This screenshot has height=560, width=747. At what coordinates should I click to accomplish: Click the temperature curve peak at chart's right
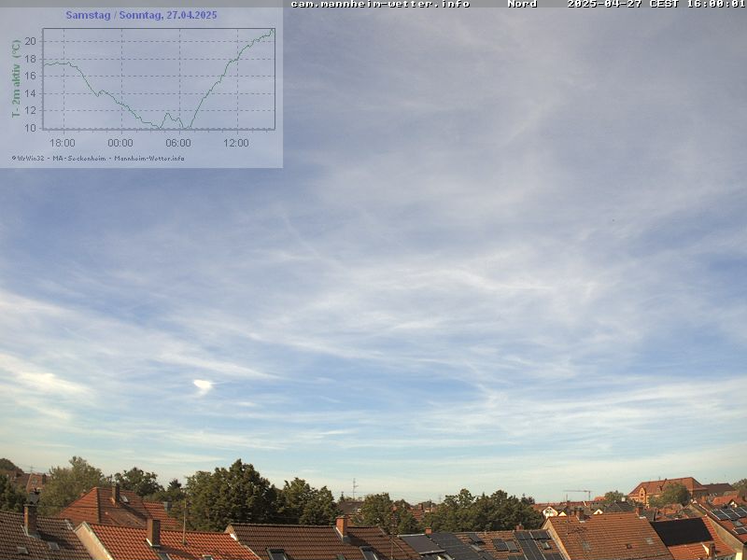(272, 30)
